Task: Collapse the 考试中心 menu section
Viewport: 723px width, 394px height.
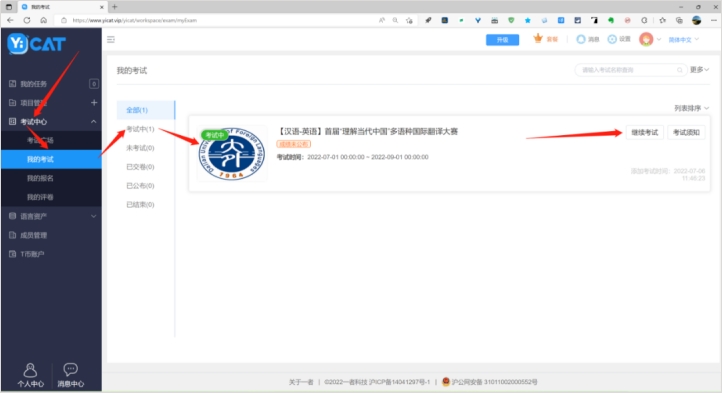Action: 94,122
